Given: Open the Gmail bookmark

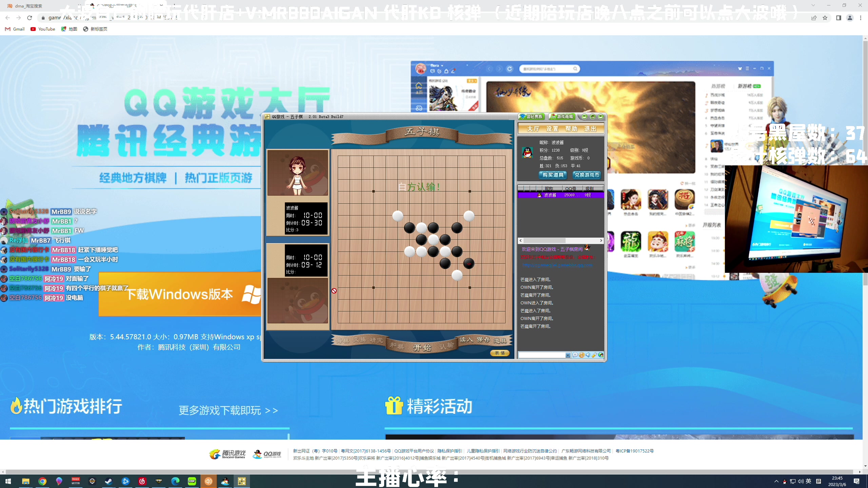Looking at the screenshot, I should pyautogui.click(x=15, y=29).
